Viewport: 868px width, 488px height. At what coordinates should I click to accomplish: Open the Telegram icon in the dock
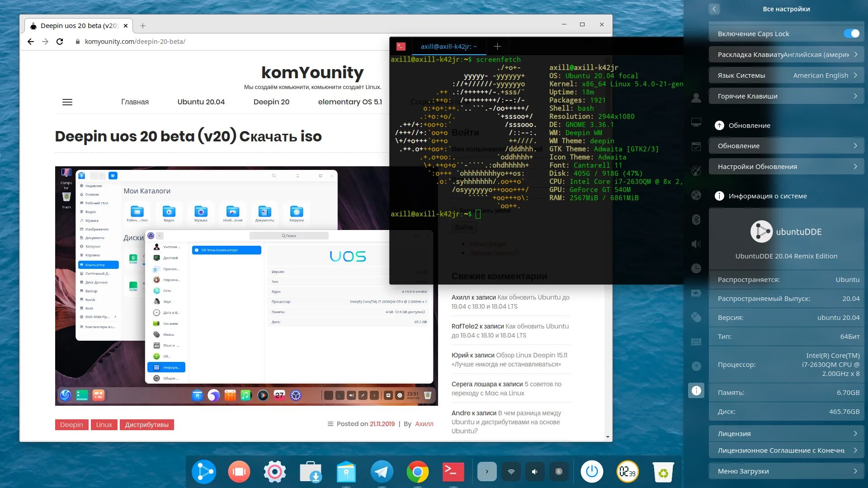(382, 472)
